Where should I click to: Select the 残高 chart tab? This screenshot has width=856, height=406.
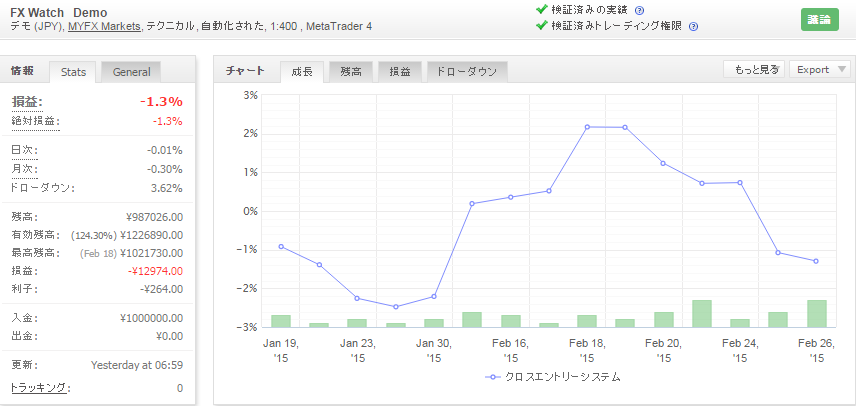tap(351, 71)
